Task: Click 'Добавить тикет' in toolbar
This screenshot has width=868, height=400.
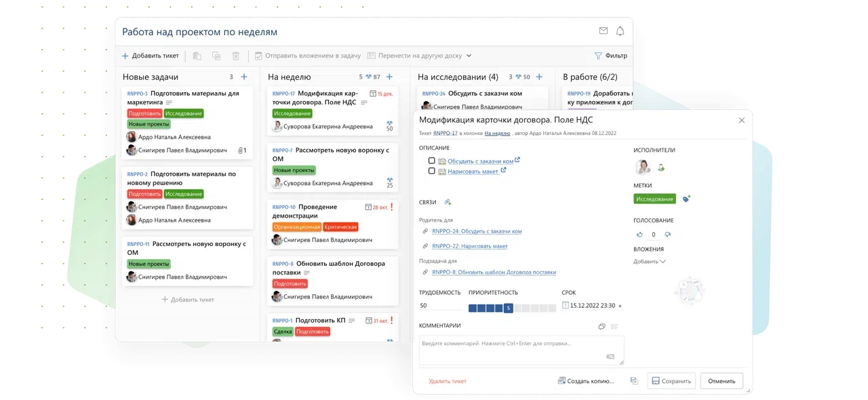Action: (150, 56)
